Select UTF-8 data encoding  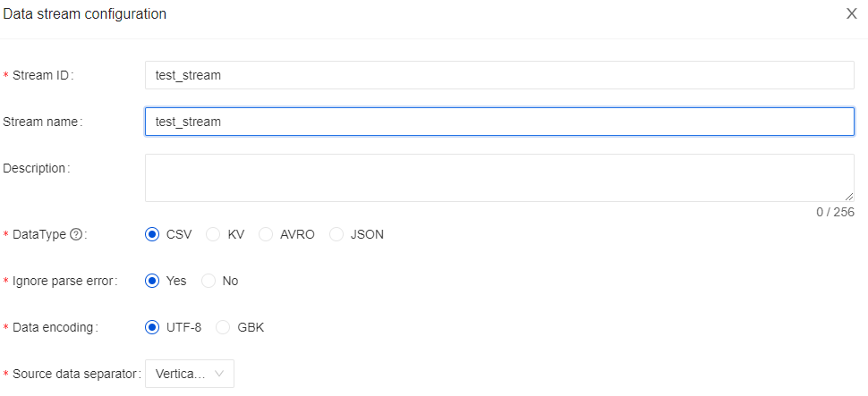[152, 327]
